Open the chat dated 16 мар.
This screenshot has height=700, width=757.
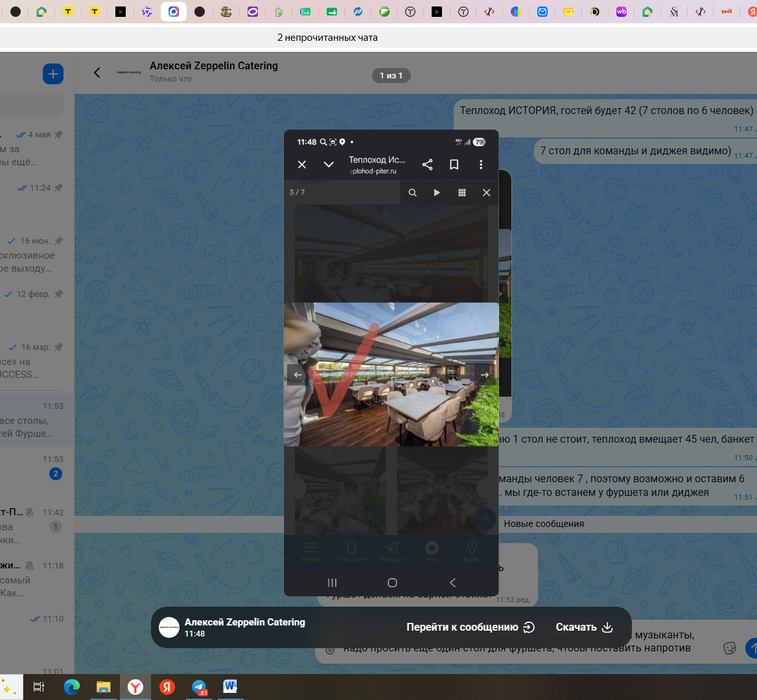tap(32, 360)
